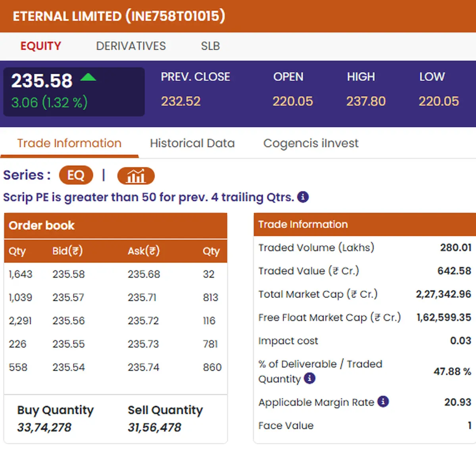Click ask price 235.74
This screenshot has width=476, height=449.
tap(144, 367)
